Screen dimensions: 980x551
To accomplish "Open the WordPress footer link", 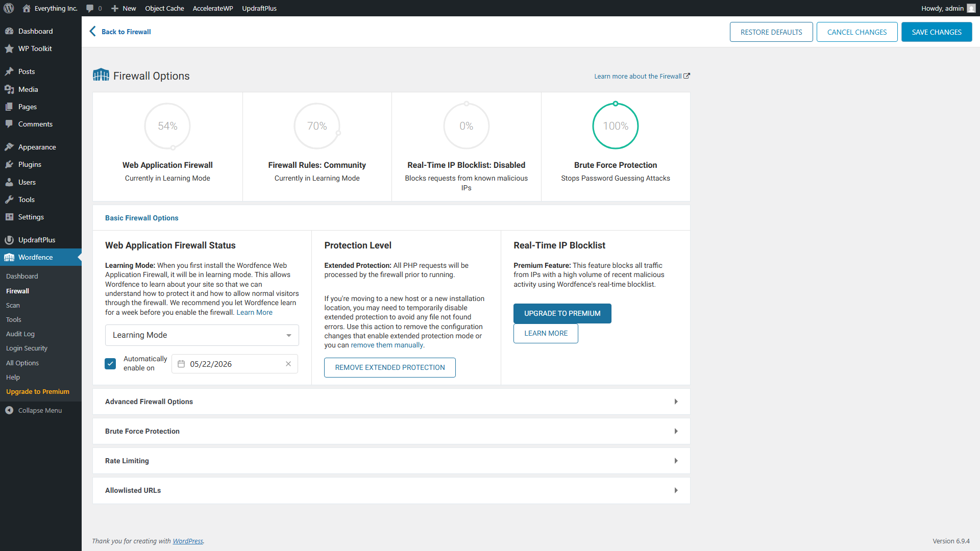I will (x=188, y=541).
